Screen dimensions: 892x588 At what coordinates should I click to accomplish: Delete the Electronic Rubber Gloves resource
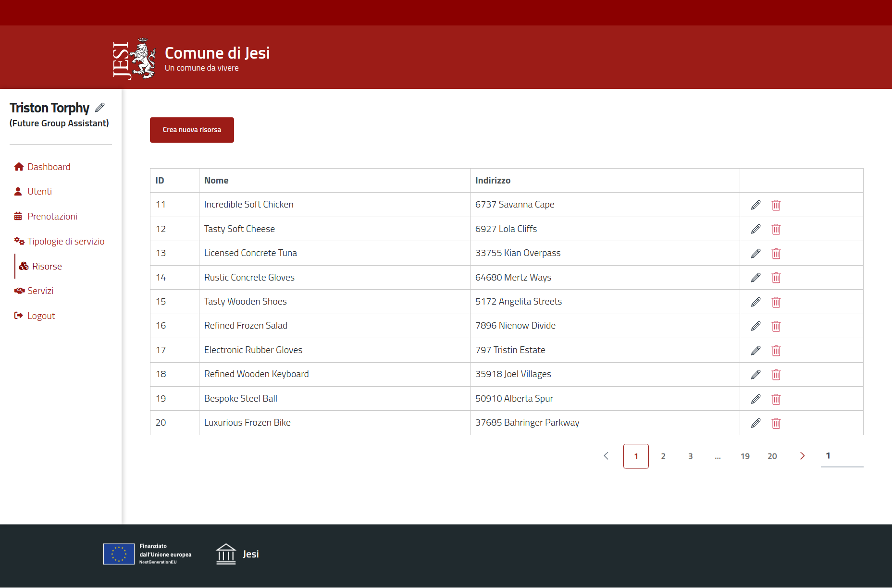[776, 351]
